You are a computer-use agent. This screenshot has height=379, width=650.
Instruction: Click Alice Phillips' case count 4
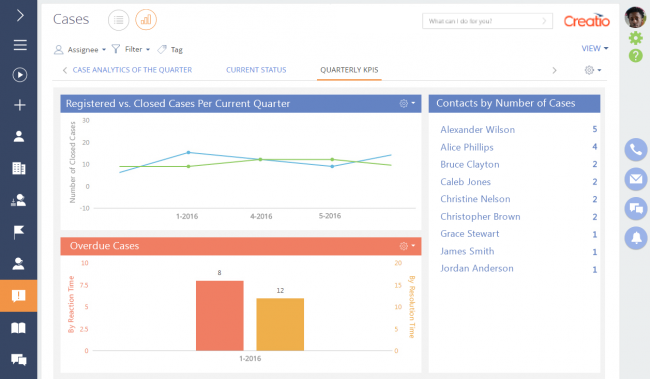[x=594, y=147]
